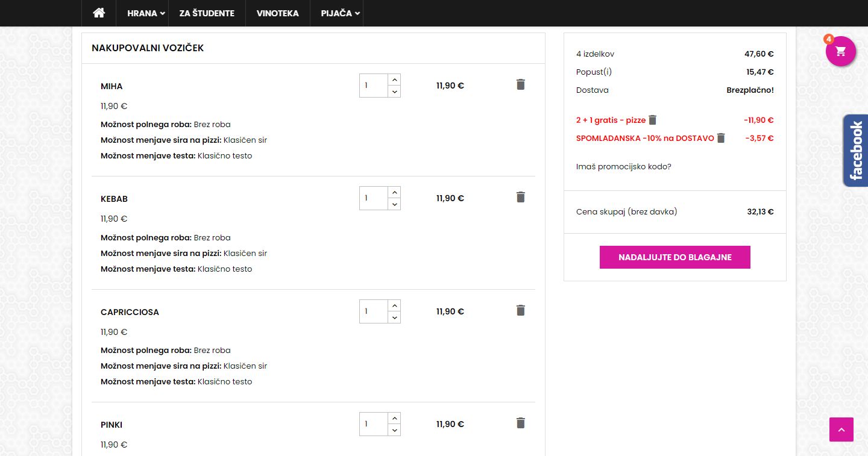Remove the PINKI pizza from cart
Viewport: 868px width, 456px height.
[x=521, y=423]
